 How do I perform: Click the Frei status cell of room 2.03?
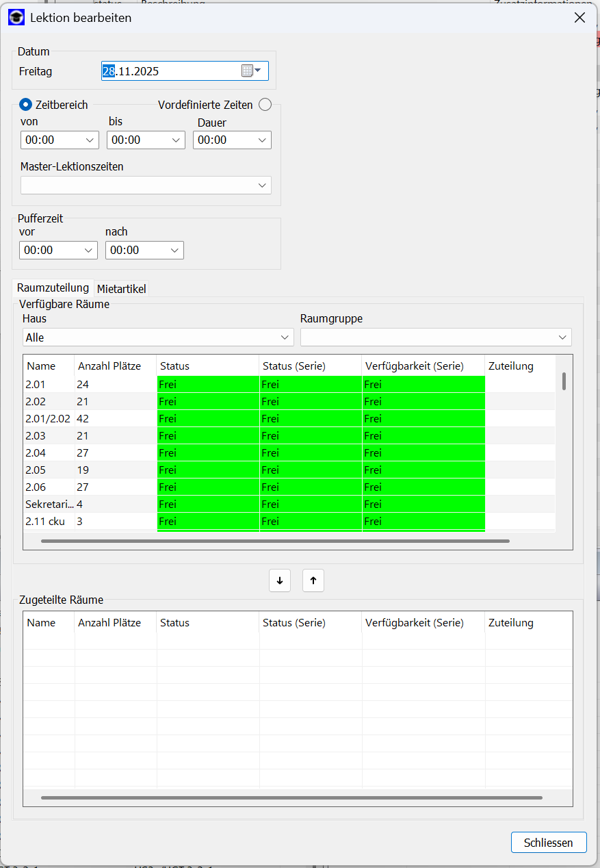click(208, 435)
